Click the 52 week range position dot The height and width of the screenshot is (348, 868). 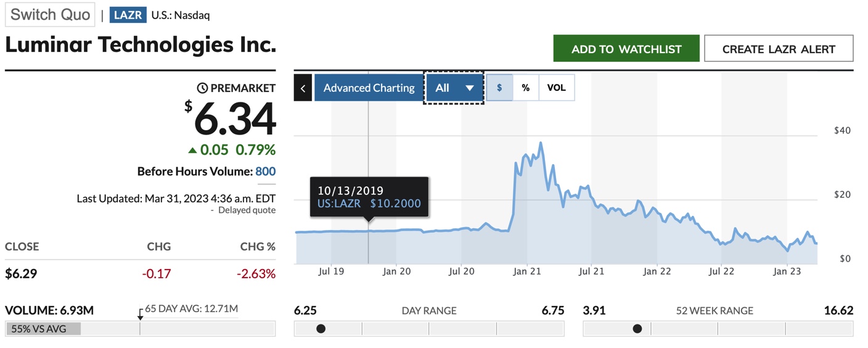(x=637, y=329)
